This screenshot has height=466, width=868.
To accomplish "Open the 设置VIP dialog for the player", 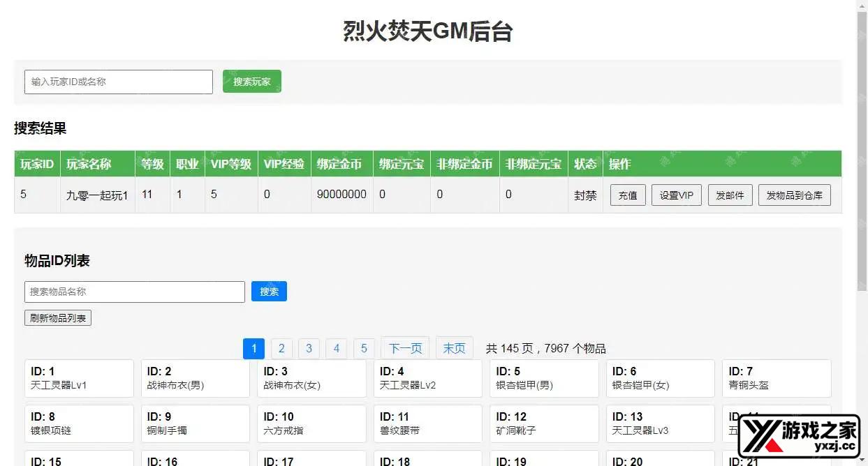I will click(676, 195).
